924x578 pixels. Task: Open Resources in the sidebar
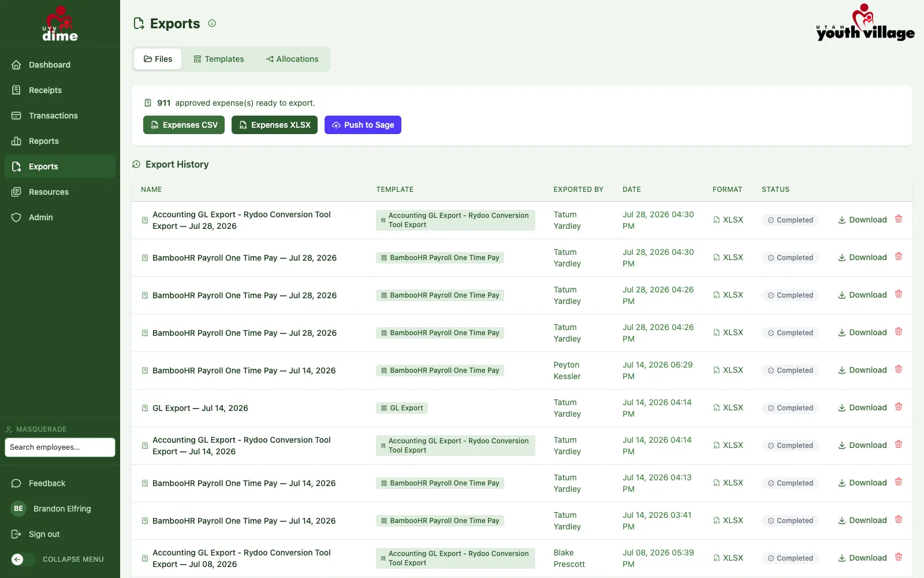(60, 192)
